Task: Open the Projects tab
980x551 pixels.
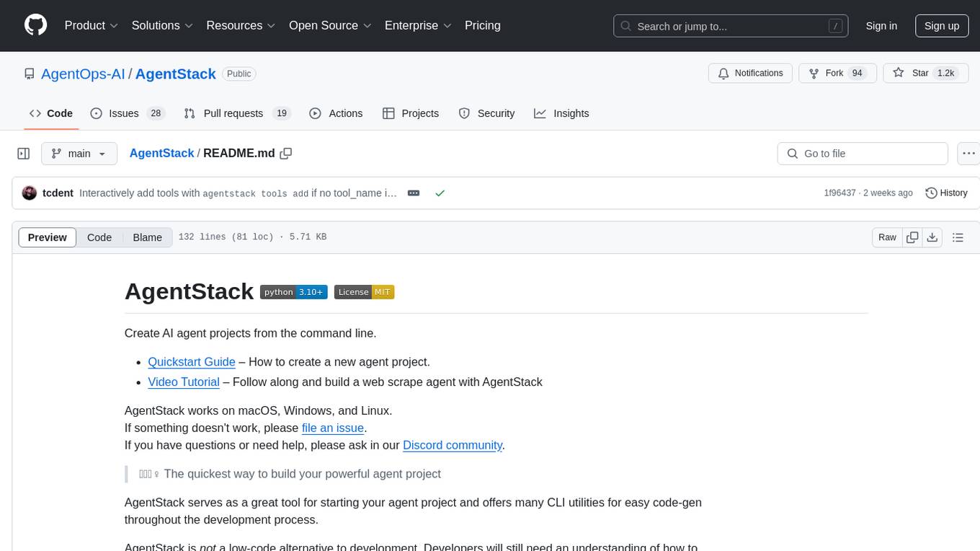Action: 411,113
